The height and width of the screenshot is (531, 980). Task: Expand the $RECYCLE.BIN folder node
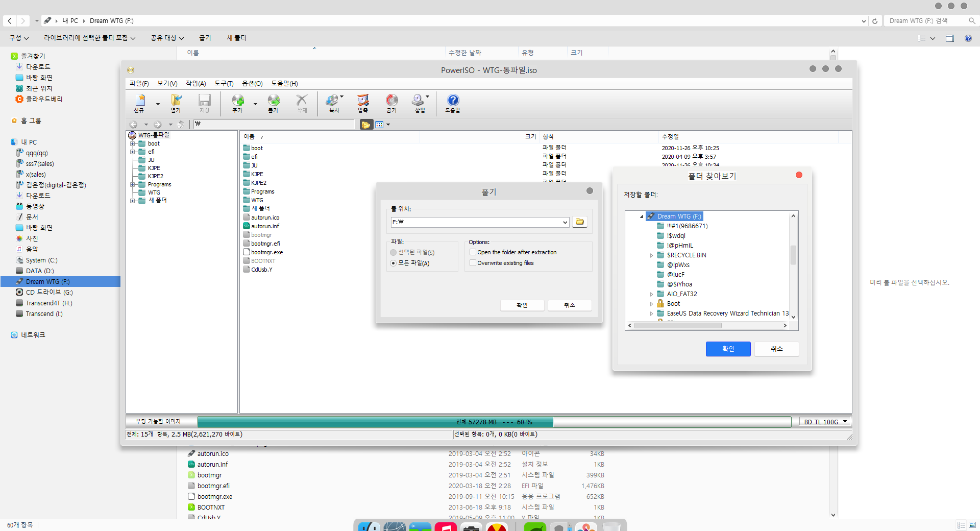(651, 255)
